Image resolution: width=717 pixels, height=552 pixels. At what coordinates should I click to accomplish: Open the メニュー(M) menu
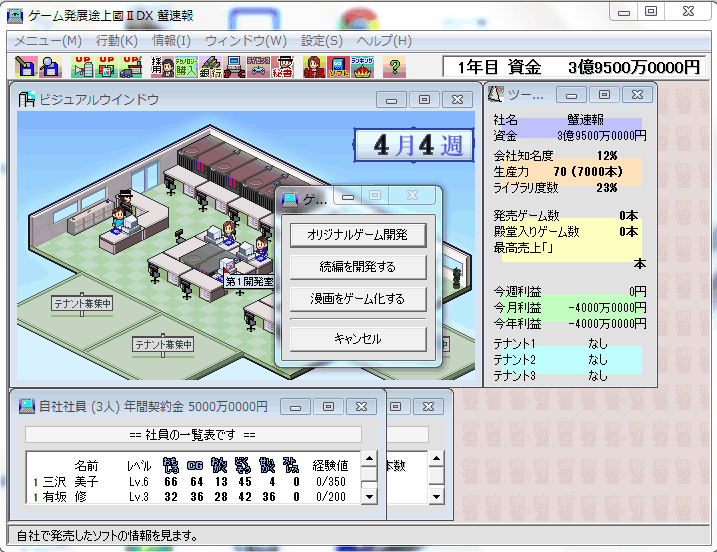pyautogui.click(x=48, y=41)
